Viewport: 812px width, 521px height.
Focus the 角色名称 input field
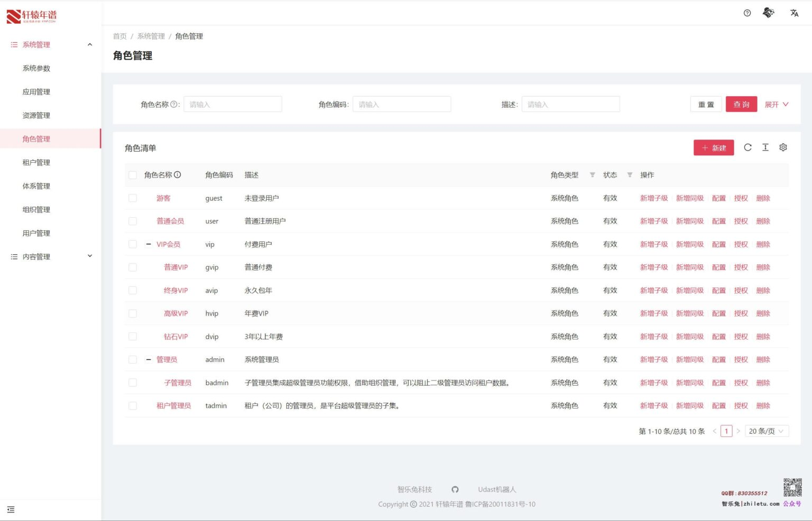[233, 104]
